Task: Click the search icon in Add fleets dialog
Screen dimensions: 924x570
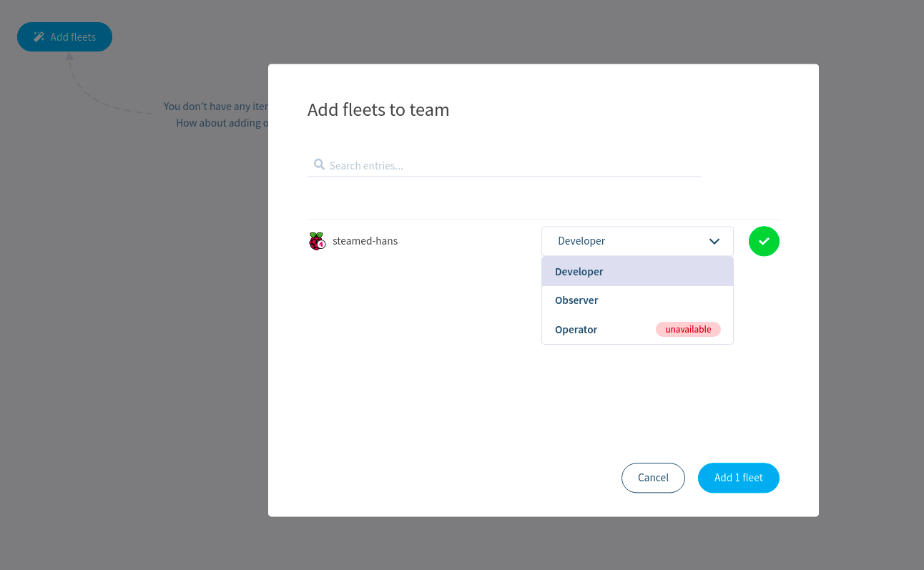Action: tap(319, 164)
